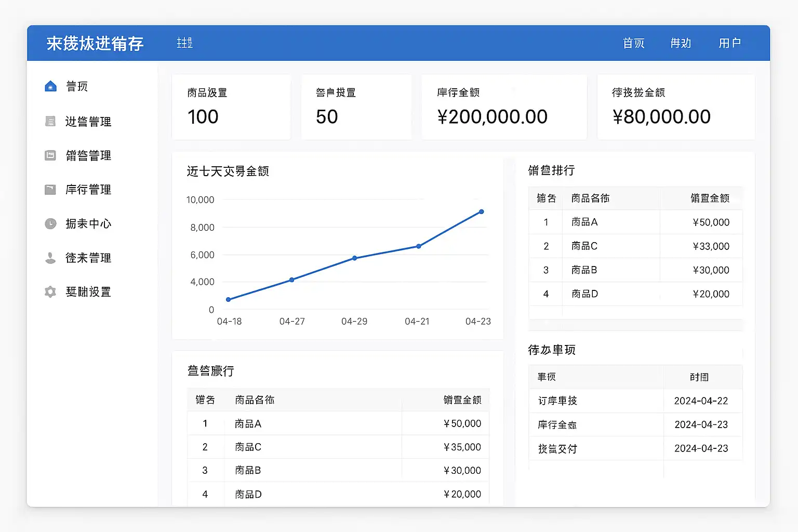This screenshot has width=798, height=532.
Task: Open the to-do item dated 2024-04-22
Action: [635, 401]
